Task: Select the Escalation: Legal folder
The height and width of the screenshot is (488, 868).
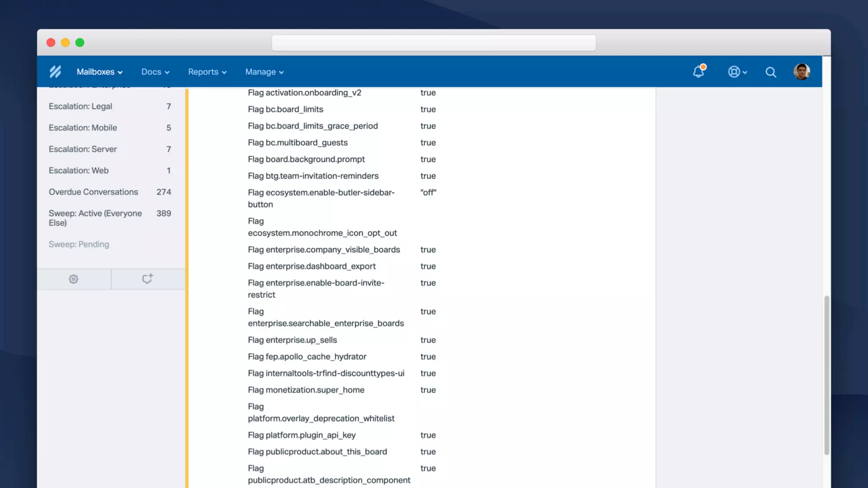Action: [x=110, y=106]
